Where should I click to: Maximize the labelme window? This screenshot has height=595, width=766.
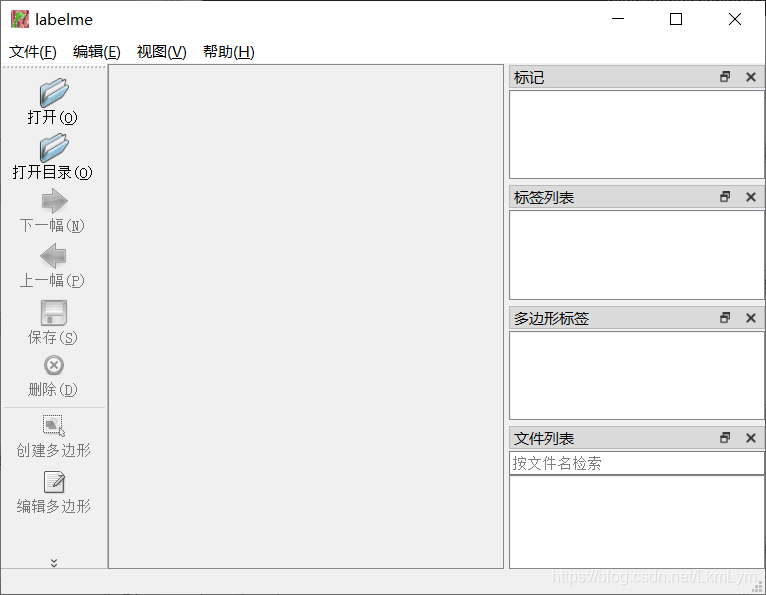point(676,19)
